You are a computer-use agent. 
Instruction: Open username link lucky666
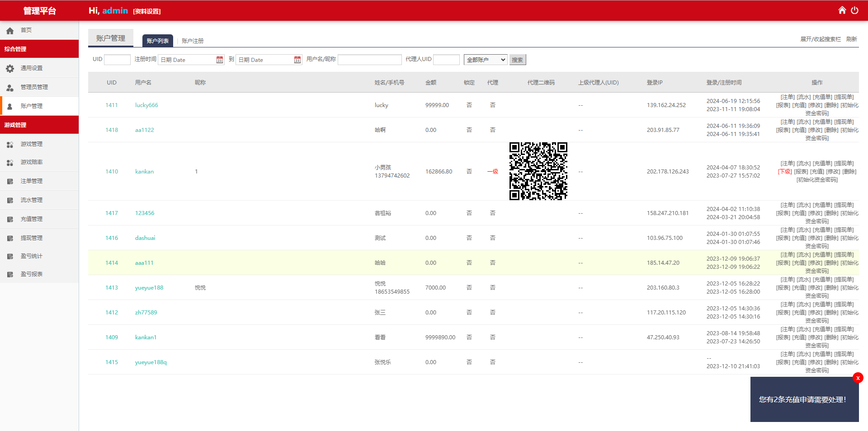coord(146,105)
